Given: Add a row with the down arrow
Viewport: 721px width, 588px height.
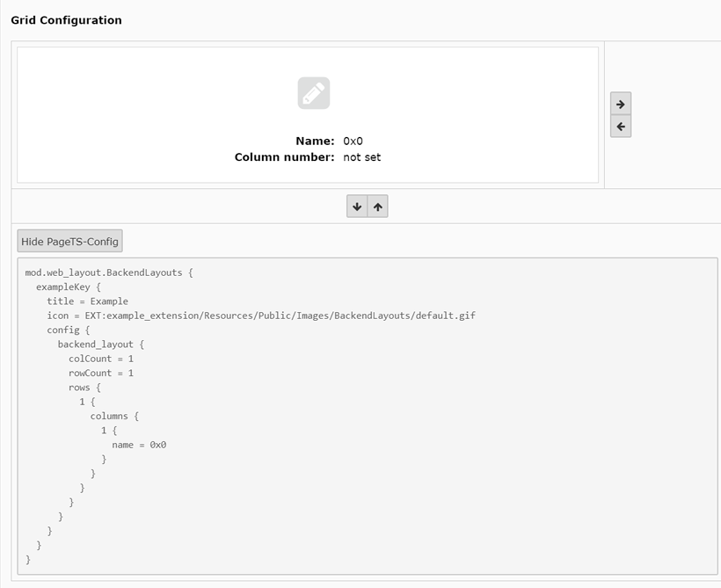Looking at the screenshot, I should tap(357, 207).
